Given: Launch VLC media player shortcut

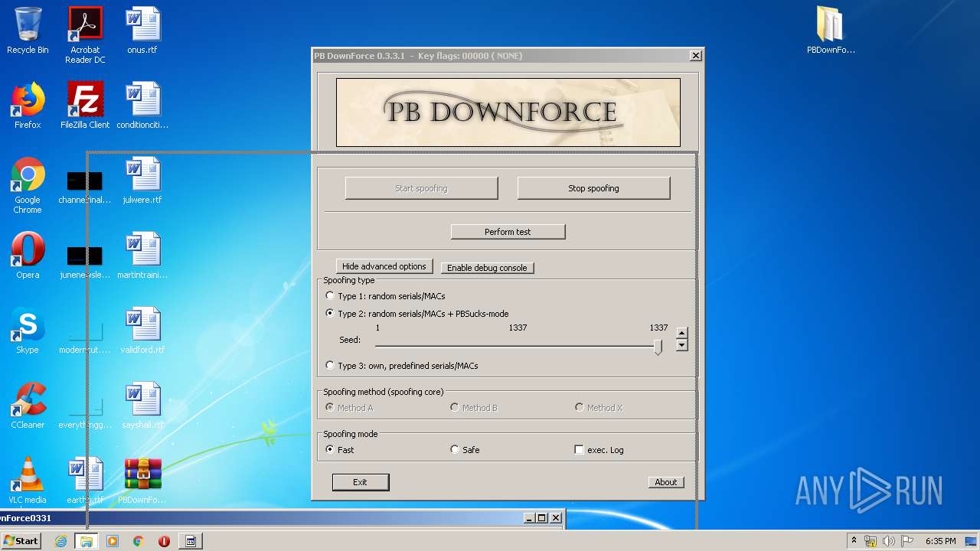Looking at the screenshot, I should (28, 481).
